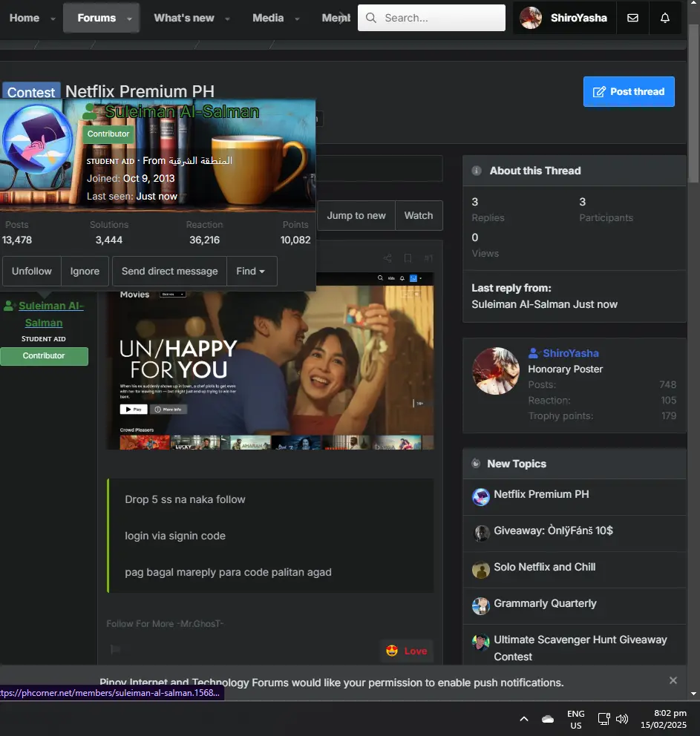700x736 pixels.
Task: Open the Home navigation tab
Action: [24, 18]
